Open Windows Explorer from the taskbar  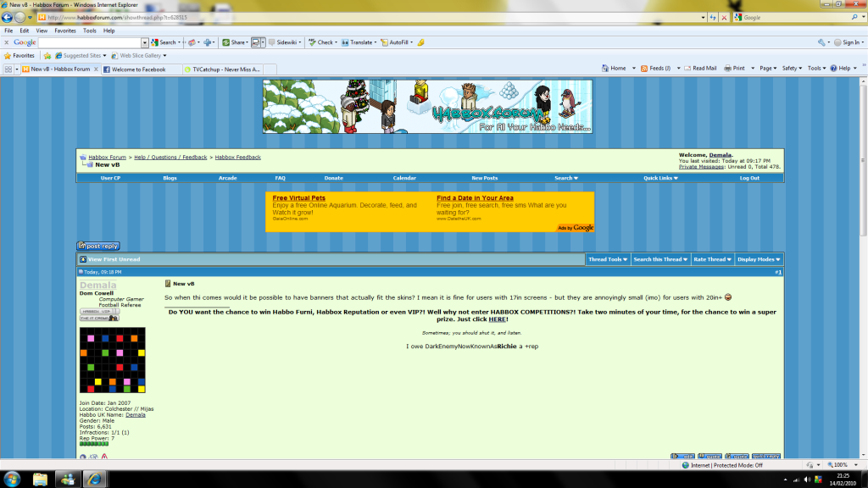[40, 479]
